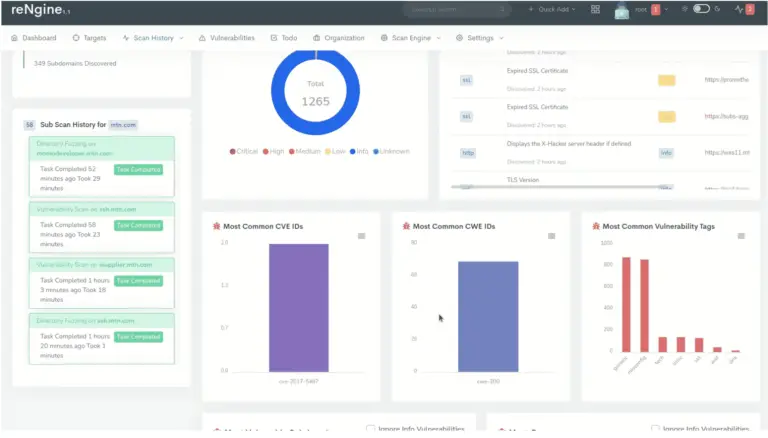Click the bug icon beside Most Common CWE IDs

coord(406,226)
